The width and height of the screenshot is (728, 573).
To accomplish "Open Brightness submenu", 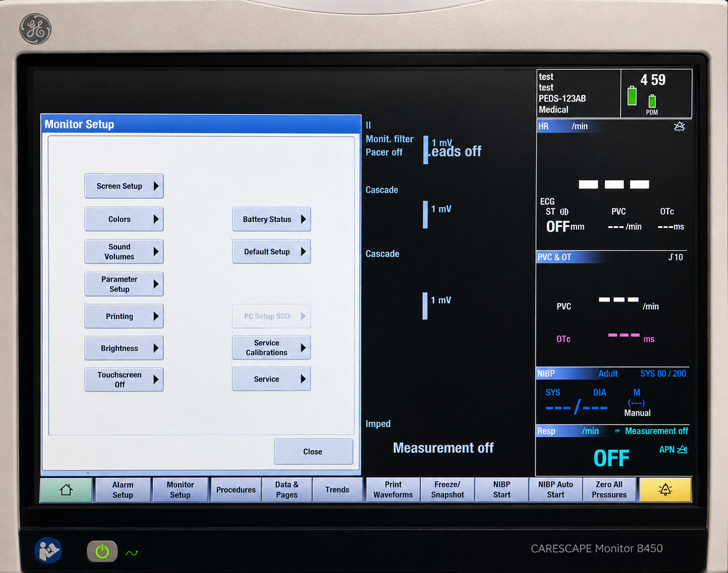I will (x=124, y=348).
